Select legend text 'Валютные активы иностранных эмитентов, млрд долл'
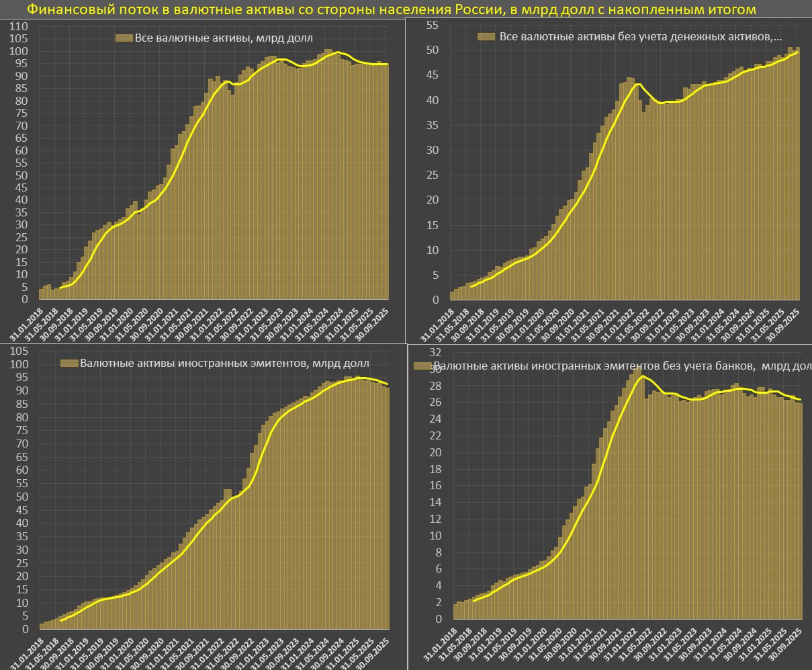 pyautogui.click(x=214, y=364)
